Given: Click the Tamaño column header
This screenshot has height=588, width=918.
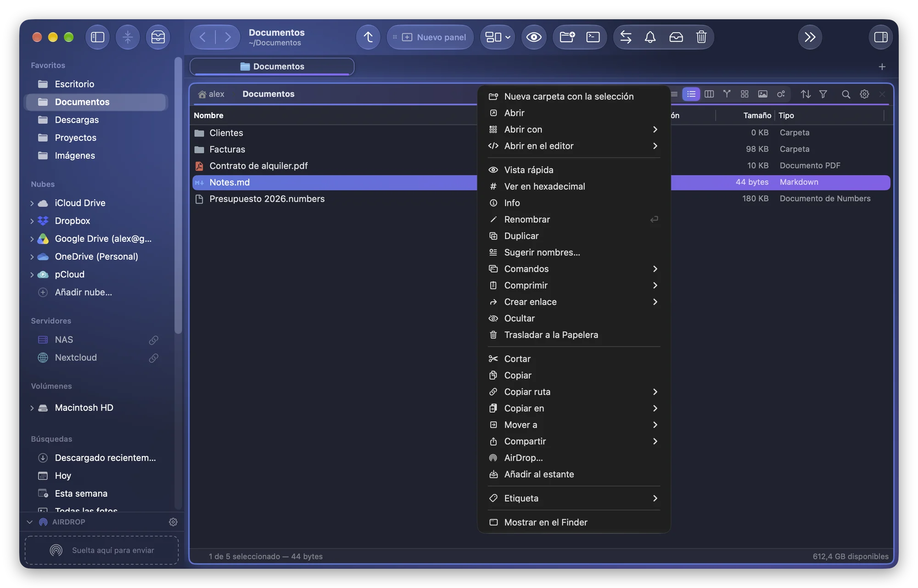Looking at the screenshot, I should coord(757,116).
